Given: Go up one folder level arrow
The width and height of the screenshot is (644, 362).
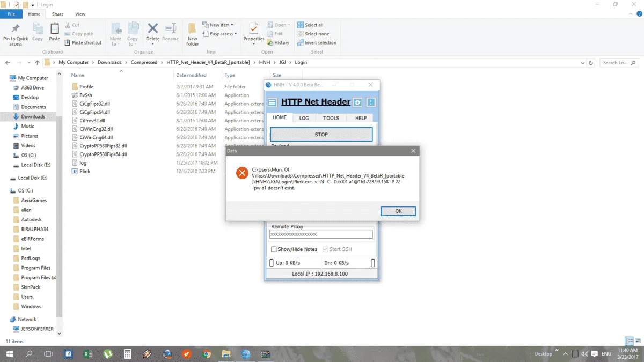Looking at the screenshot, I should pyautogui.click(x=37, y=62).
